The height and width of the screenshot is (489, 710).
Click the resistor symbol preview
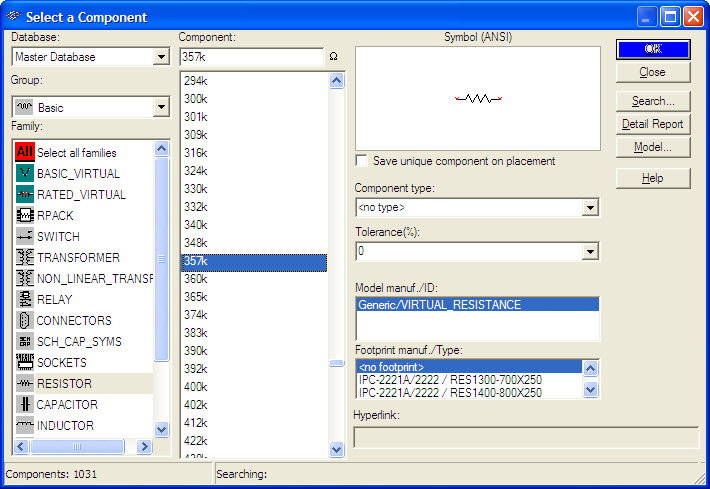click(478, 98)
